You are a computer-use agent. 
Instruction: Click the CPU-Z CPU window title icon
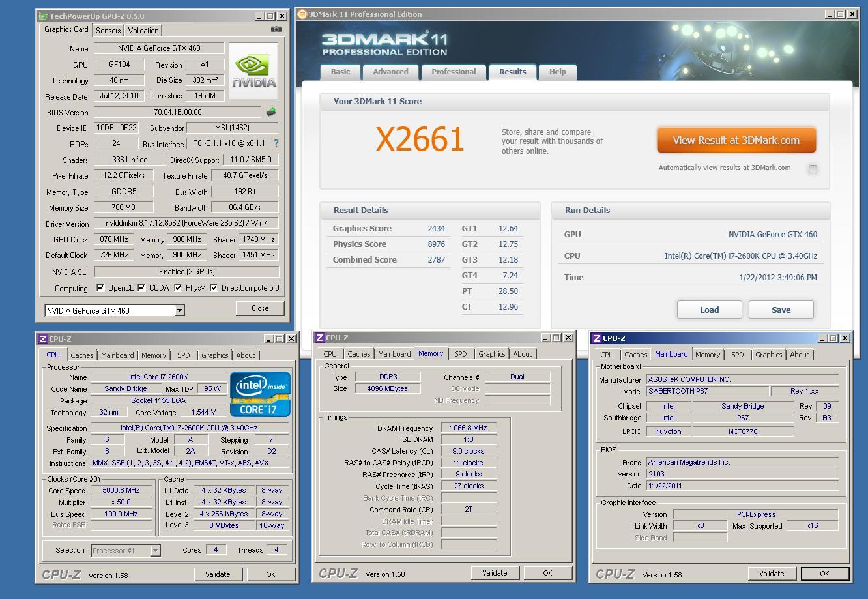[42, 339]
